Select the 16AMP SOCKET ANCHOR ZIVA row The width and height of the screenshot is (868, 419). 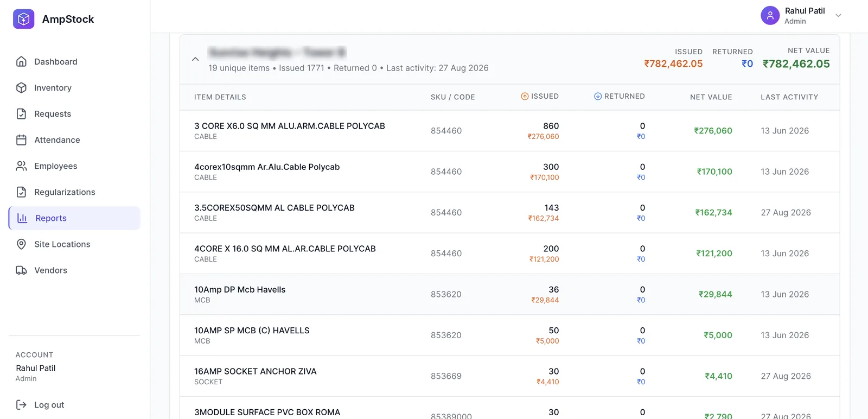(x=510, y=376)
